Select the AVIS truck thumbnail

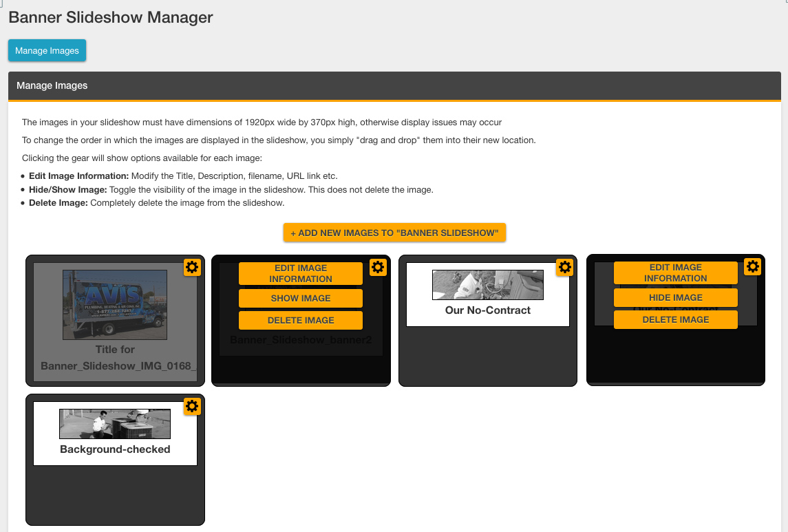coord(115,304)
